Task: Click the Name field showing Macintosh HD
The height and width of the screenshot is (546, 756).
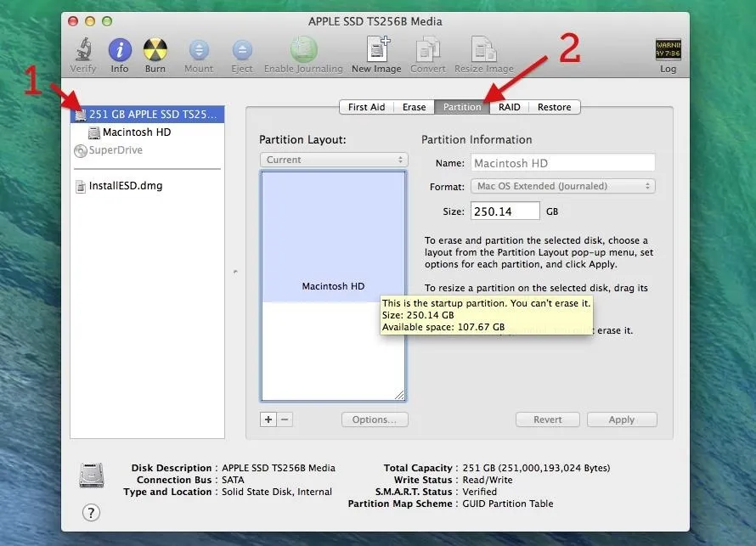Action: point(562,163)
